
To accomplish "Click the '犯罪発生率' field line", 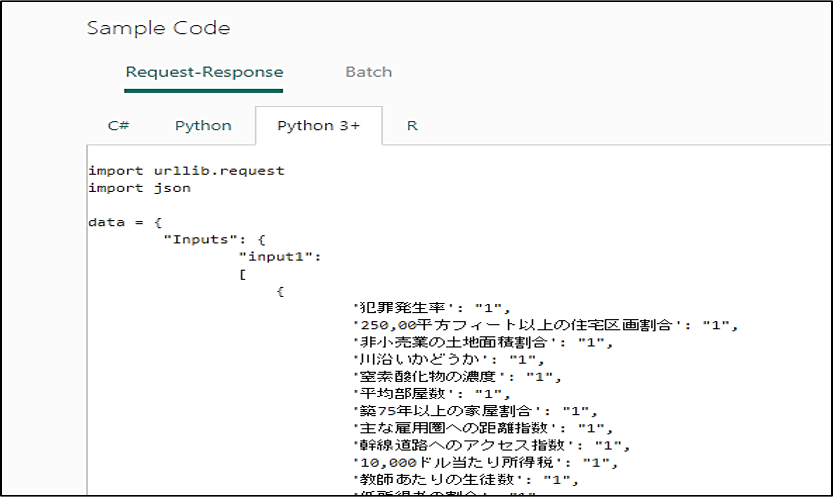I will point(432,307).
